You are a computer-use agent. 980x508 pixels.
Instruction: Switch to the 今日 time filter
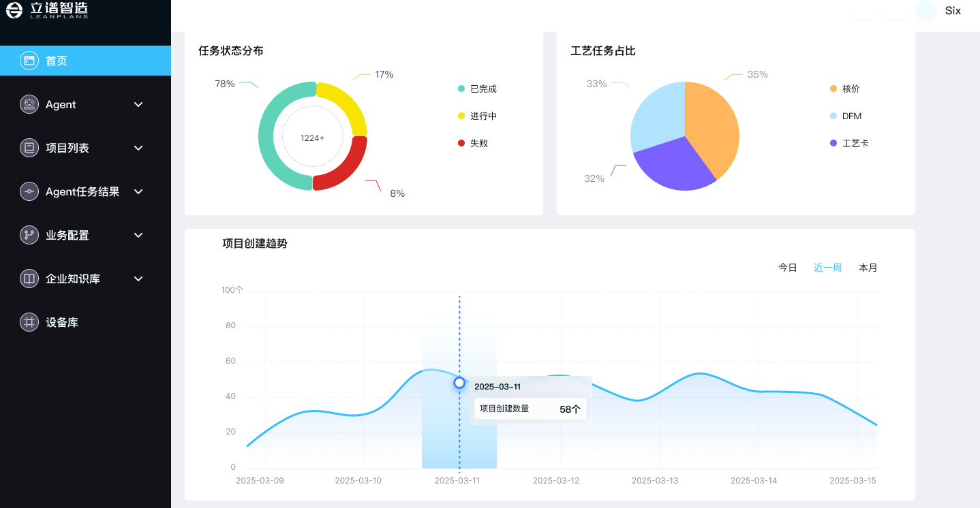(x=787, y=267)
